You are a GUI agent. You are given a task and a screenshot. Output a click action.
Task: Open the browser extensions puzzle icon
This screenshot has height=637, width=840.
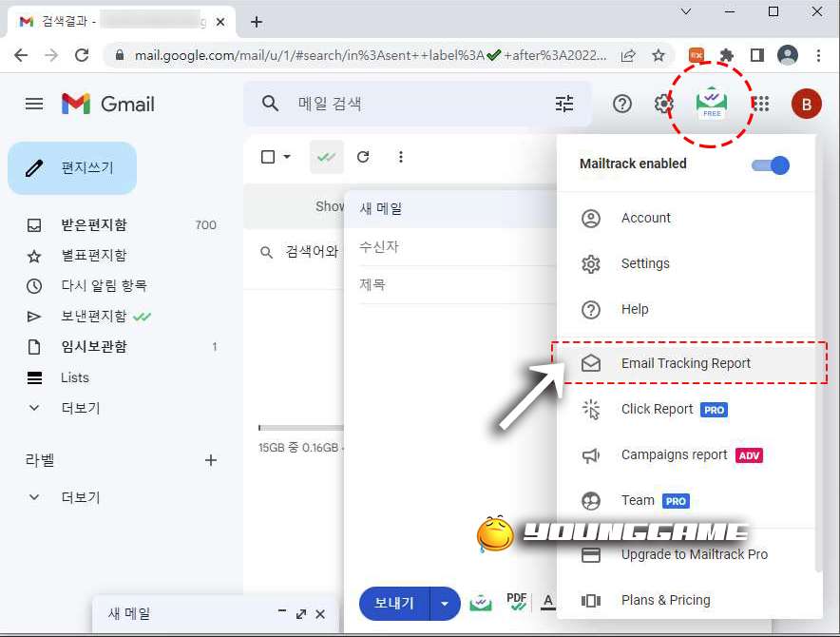click(726, 55)
